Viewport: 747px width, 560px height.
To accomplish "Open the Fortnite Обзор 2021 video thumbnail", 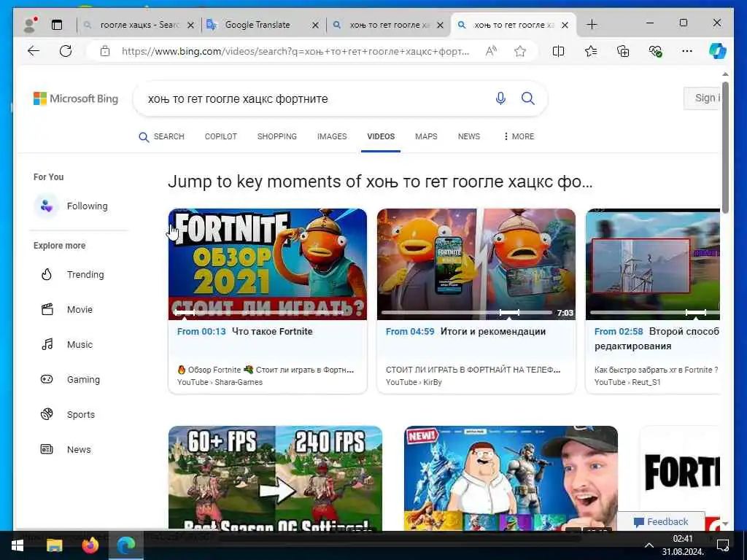I will tap(268, 264).
